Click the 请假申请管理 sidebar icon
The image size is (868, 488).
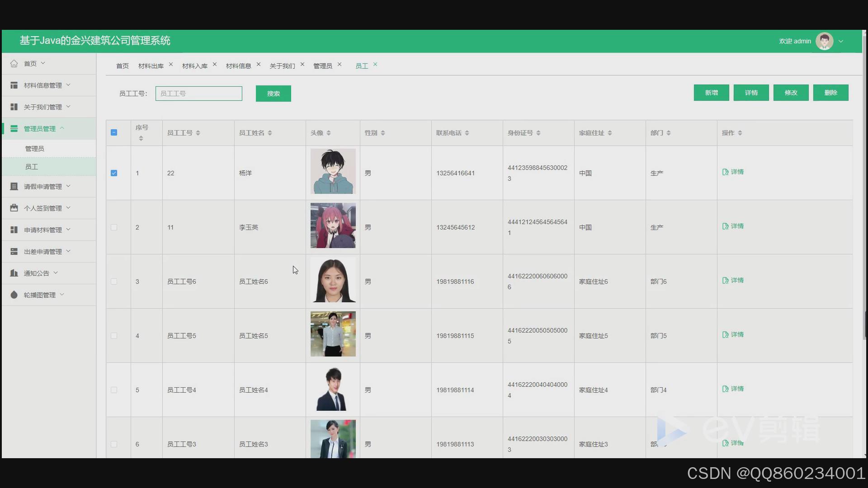pos(14,187)
